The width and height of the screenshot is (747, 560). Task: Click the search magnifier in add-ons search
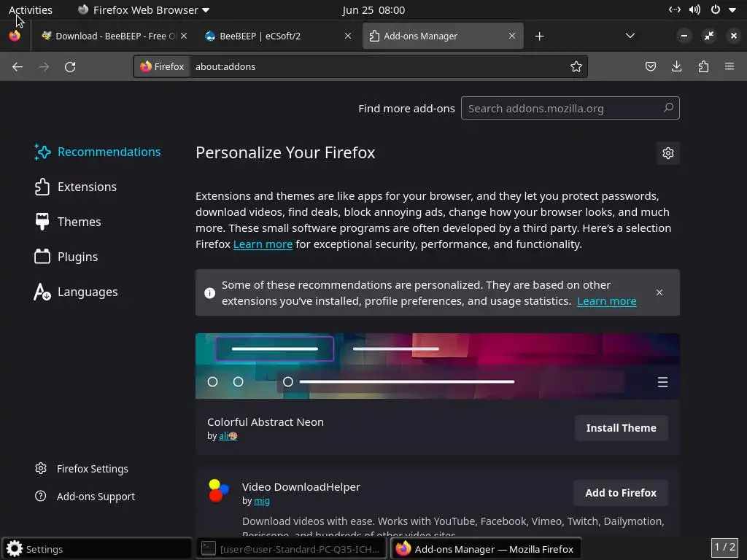point(668,108)
